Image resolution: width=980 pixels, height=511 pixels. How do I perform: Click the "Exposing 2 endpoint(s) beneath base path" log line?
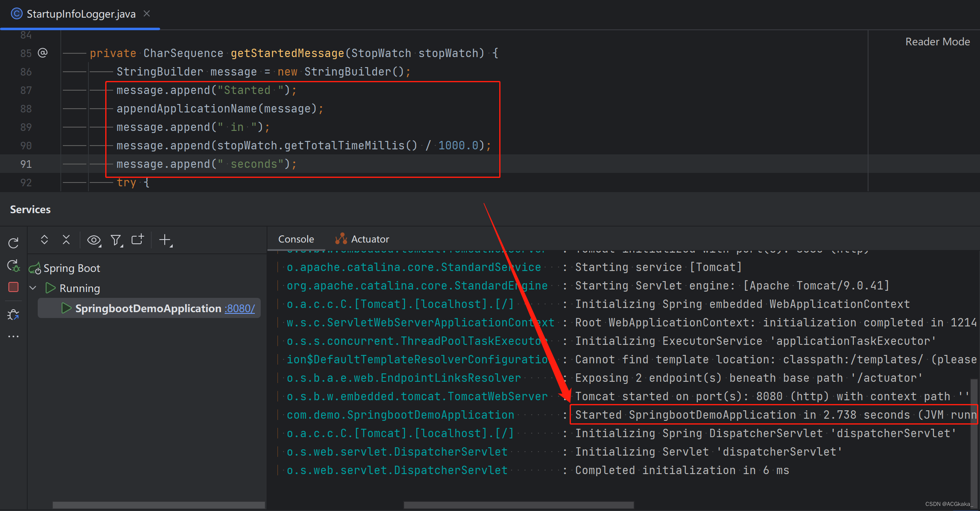tap(749, 378)
